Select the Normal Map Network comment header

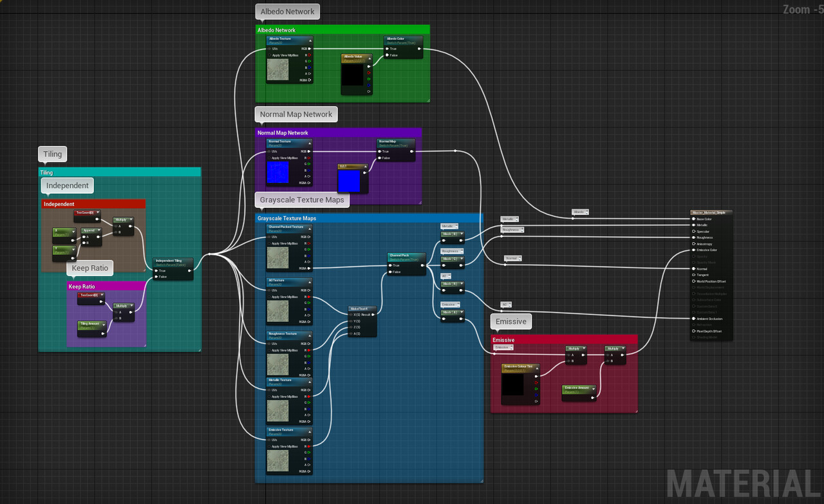point(339,133)
